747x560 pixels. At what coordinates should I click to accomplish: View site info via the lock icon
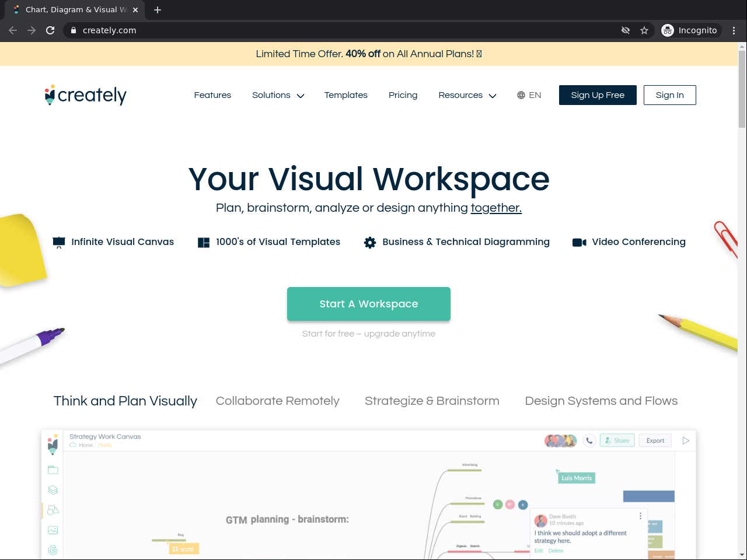74,30
